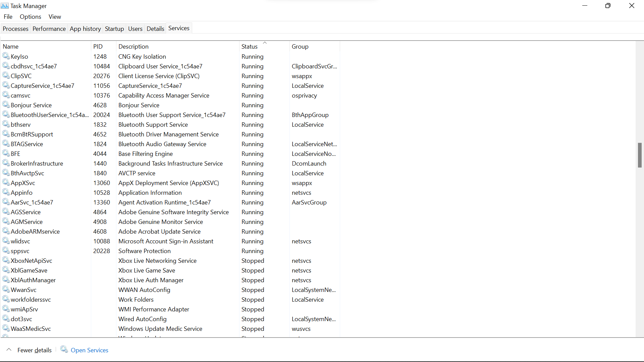The image size is (644, 362).
Task: Click the AGSService gear icon
Action: click(6, 212)
